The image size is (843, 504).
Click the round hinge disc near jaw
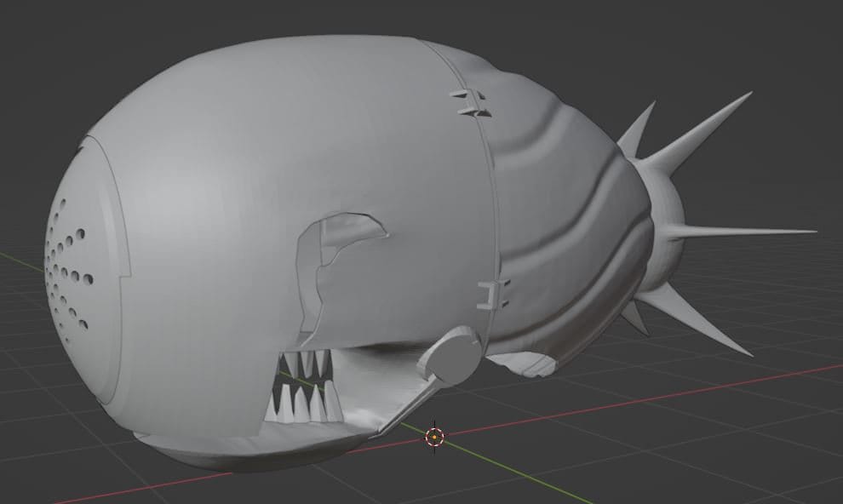pos(455,355)
